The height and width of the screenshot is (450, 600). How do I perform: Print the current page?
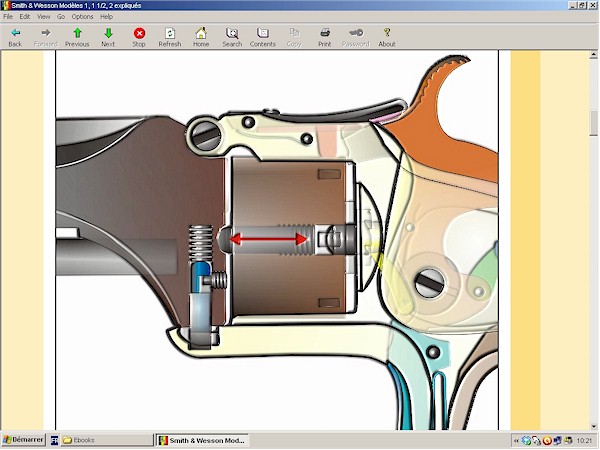[325, 34]
